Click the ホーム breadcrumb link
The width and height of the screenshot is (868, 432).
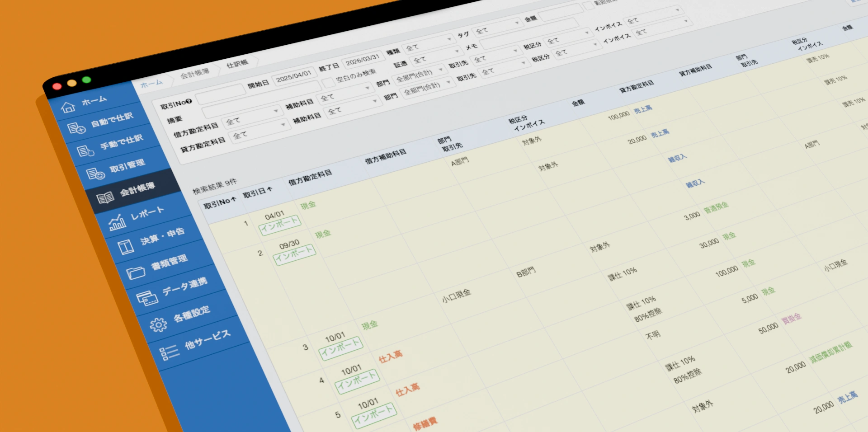pos(151,84)
